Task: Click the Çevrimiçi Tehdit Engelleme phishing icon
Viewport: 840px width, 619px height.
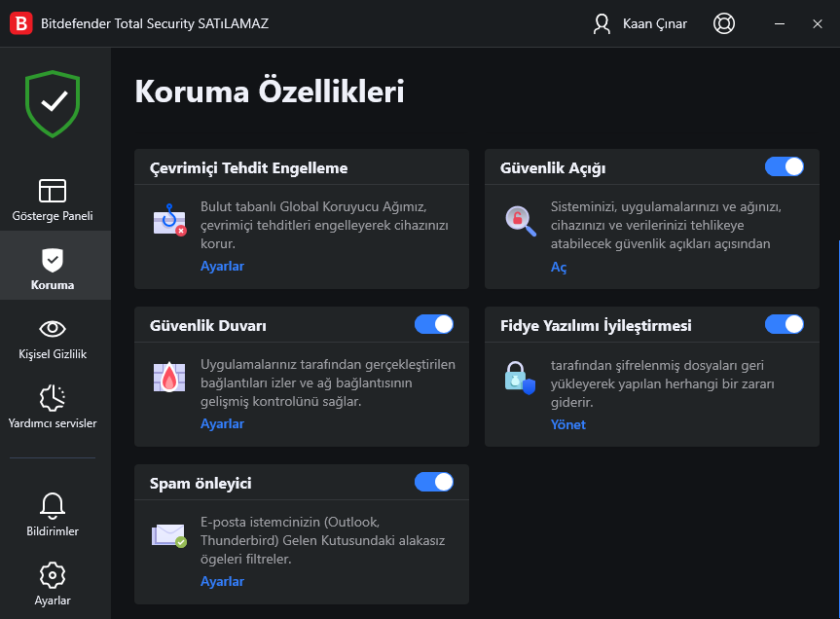Action: pos(169,220)
